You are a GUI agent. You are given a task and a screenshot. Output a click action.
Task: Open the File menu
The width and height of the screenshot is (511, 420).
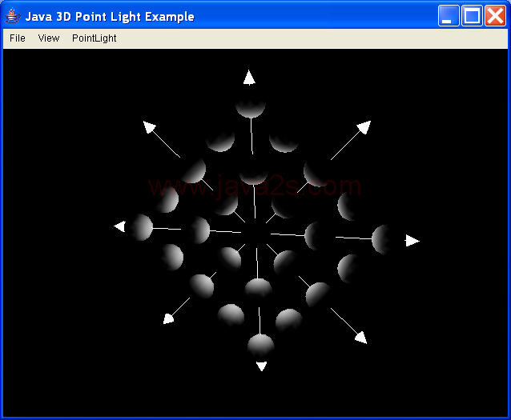[x=18, y=38]
